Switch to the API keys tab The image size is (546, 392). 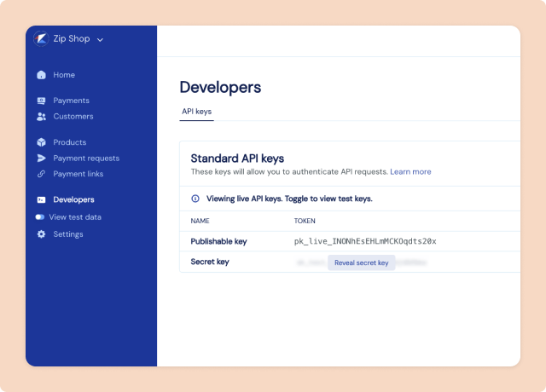(196, 112)
